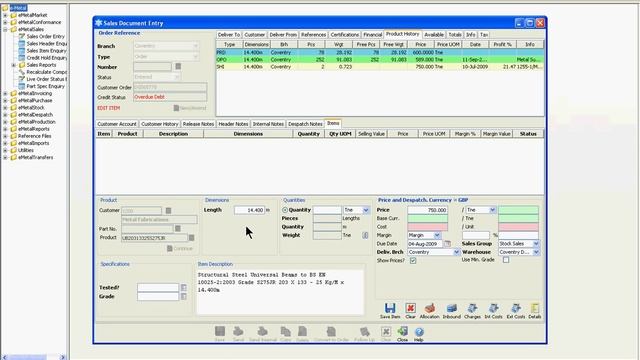Screen dimensions: 640x360
Task: Select the PRD row in Product History
Action: tap(380, 53)
